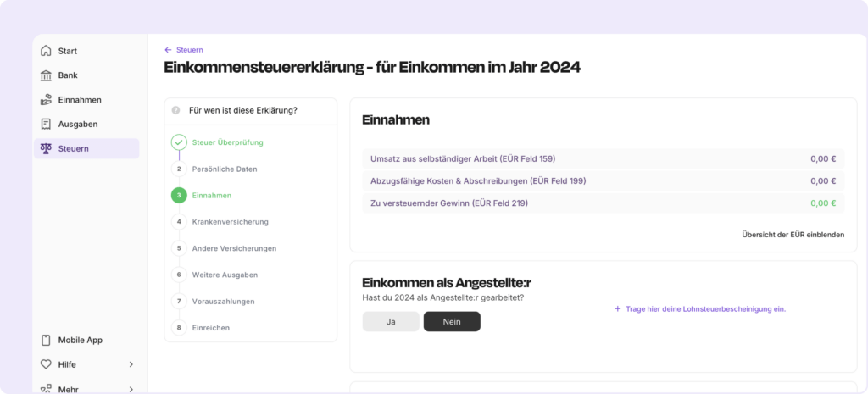Viewport: 868px width, 394px height.
Task: Go to step 4 Krankenversicherung
Action: point(230,222)
